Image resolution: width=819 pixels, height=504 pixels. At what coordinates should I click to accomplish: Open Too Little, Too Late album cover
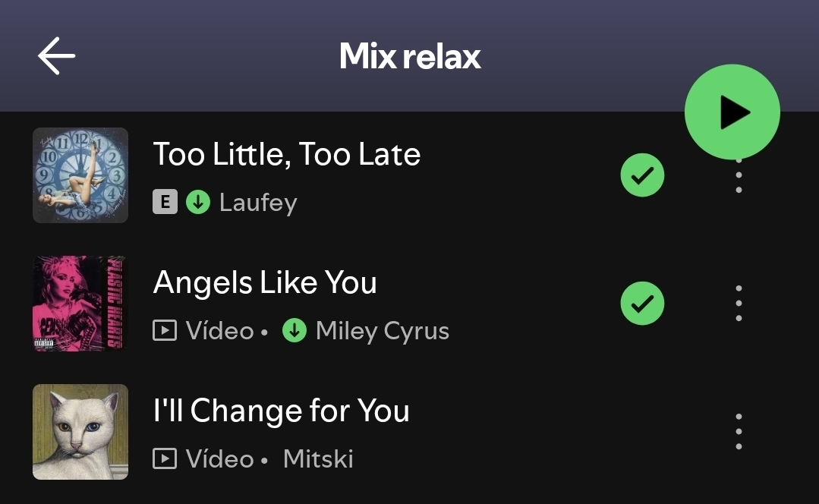point(80,175)
